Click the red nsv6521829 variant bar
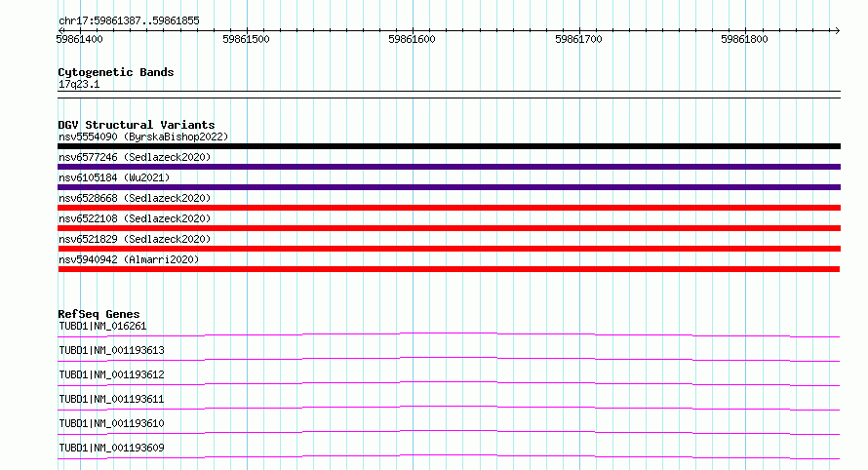The image size is (868, 470). pos(449,249)
